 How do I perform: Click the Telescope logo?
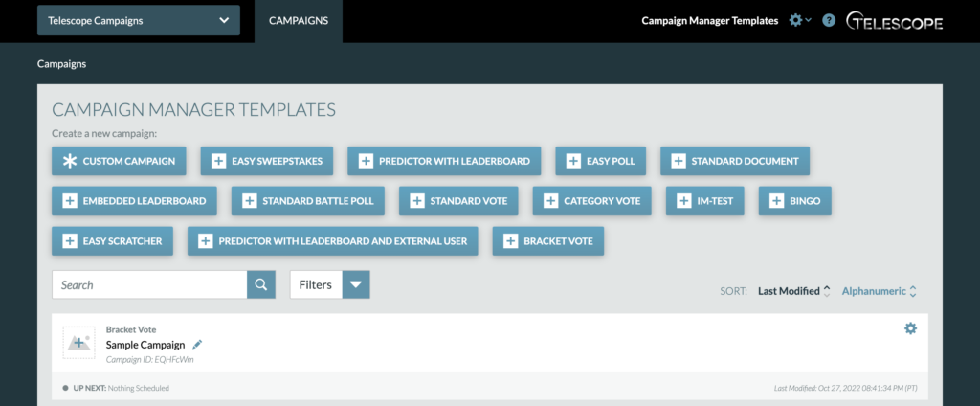click(895, 21)
